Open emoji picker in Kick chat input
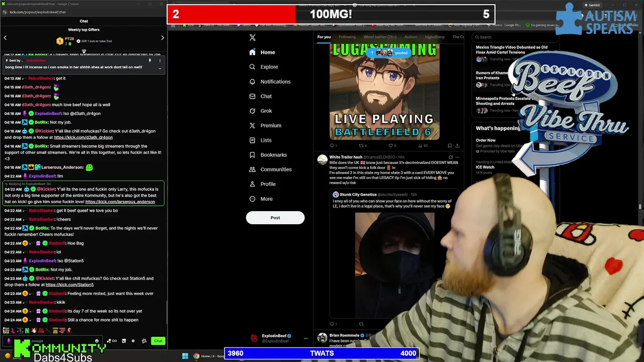 pyautogui.click(x=97, y=341)
